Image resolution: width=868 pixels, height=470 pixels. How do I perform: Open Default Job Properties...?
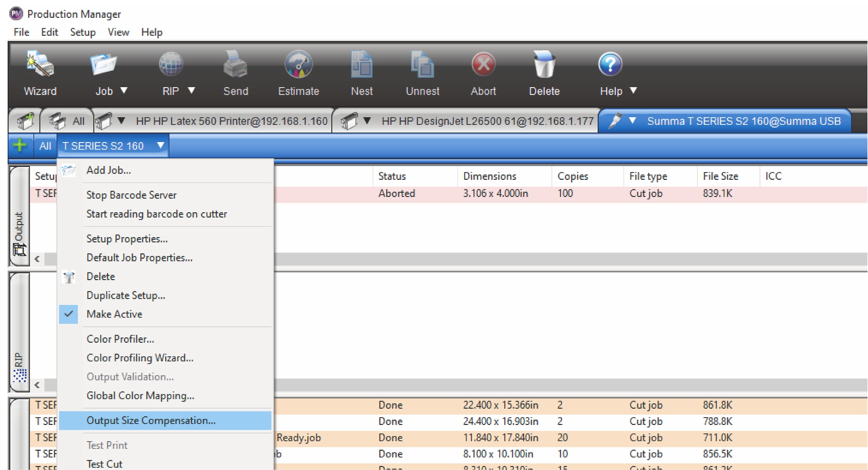[165, 258]
